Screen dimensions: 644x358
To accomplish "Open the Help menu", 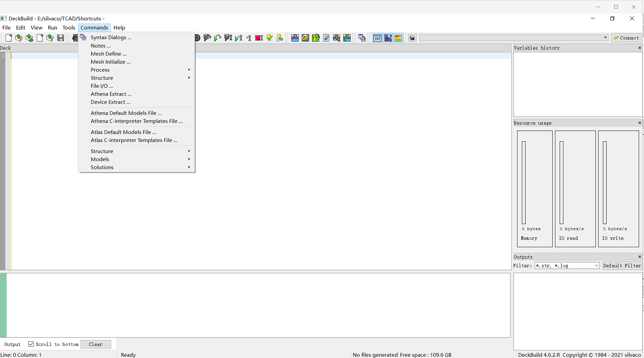I will 119,27.
